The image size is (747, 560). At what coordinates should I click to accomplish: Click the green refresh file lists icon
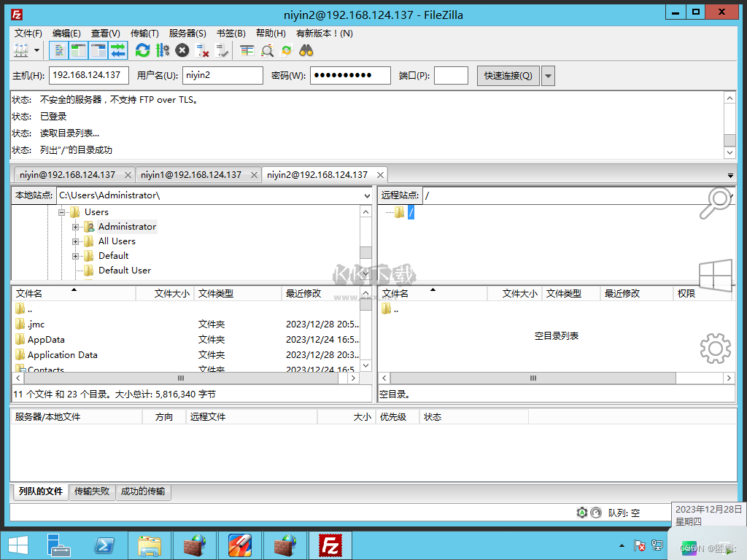pyautogui.click(x=142, y=50)
